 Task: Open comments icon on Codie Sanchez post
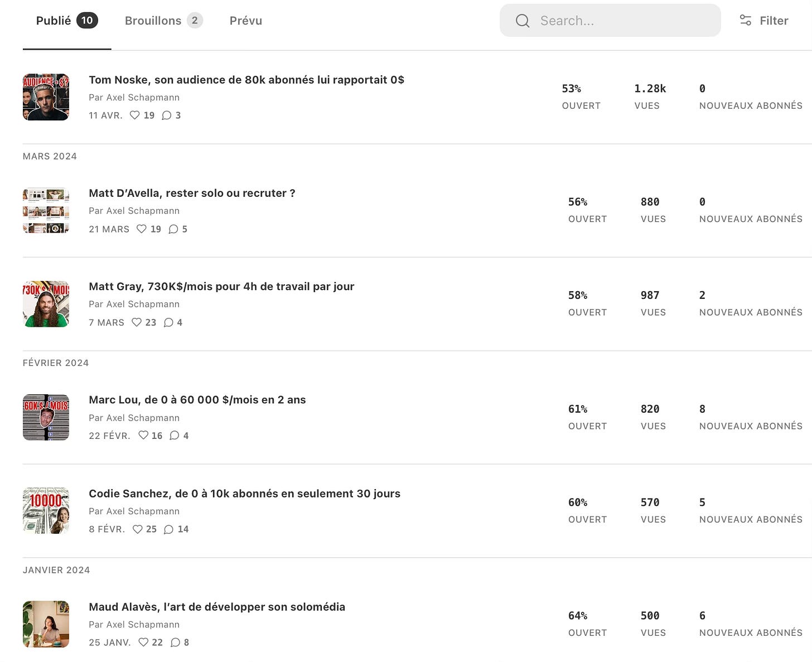tap(168, 529)
